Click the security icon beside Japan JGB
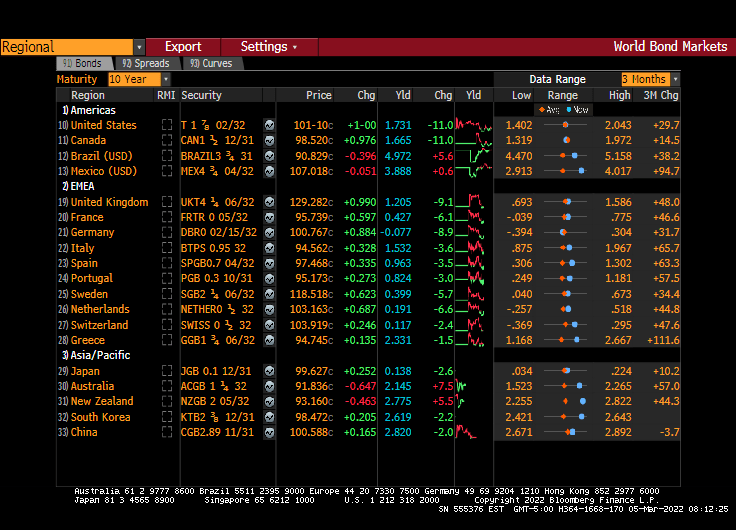 (x=269, y=371)
